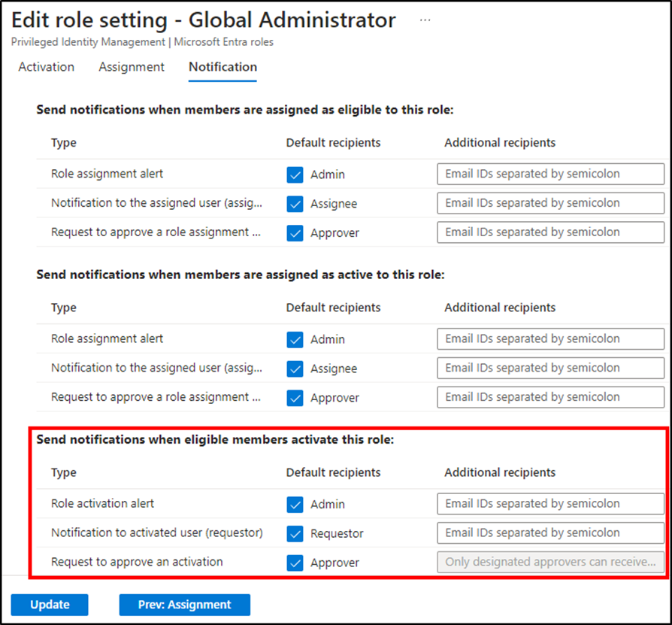672x625 pixels.
Task: Click additional recipients field for eligible assigned user notification
Action: coord(551,203)
